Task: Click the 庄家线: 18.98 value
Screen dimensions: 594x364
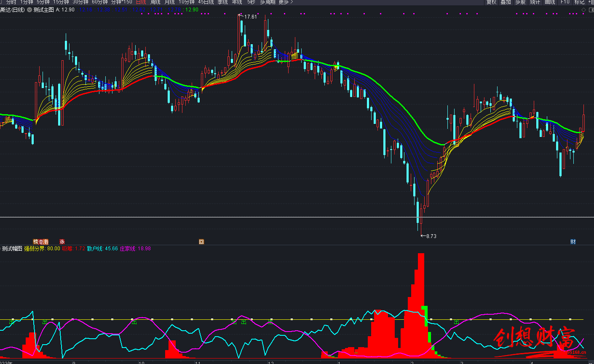Action: point(135,249)
